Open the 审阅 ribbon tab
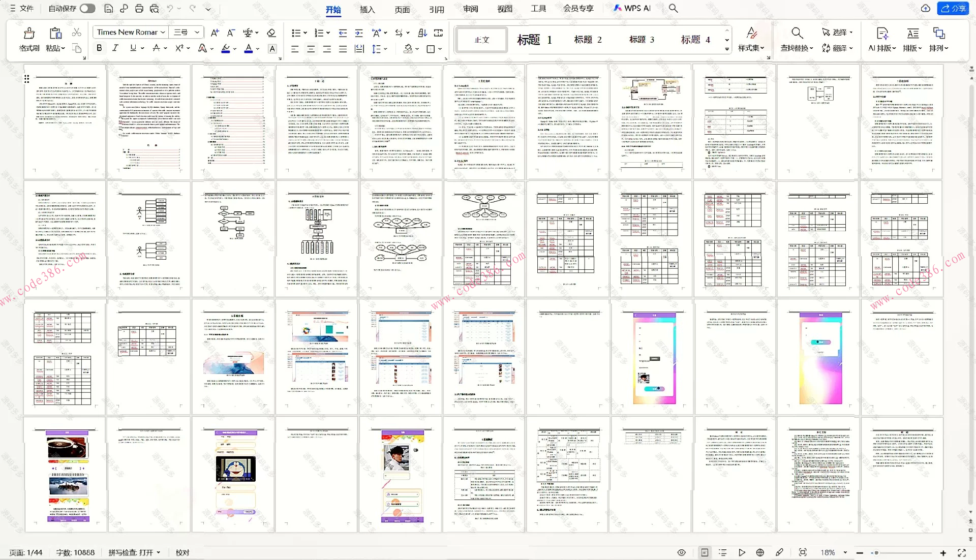 470,9
